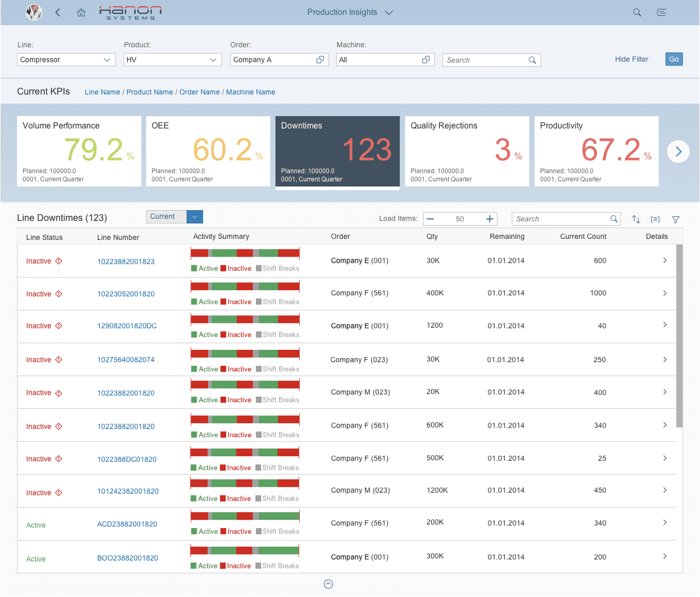This screenshot has width=700, height=597.
Task: Expand the Line dropdown showing Compressor
Action: (x=107, y=60)
